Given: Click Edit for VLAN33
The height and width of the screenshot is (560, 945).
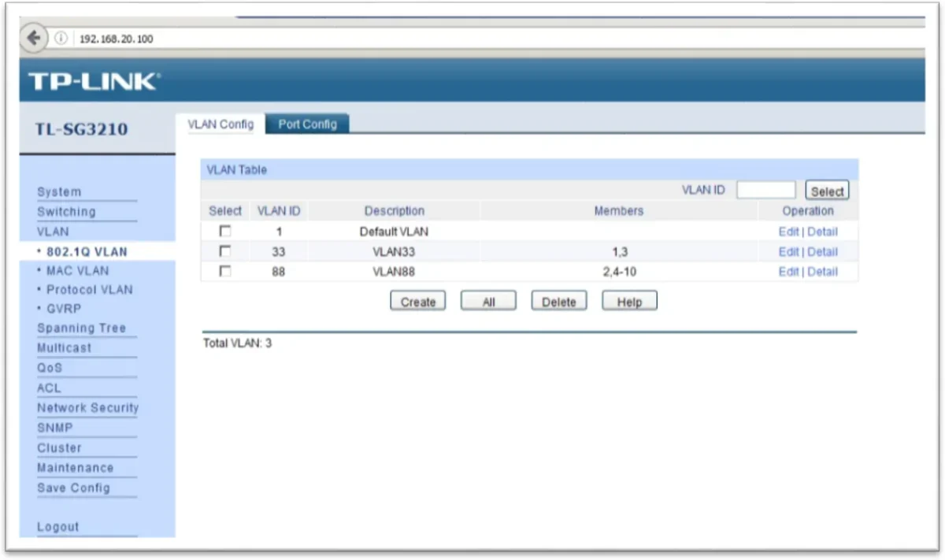Looking at the screenshot, I should tap(788, 252).
